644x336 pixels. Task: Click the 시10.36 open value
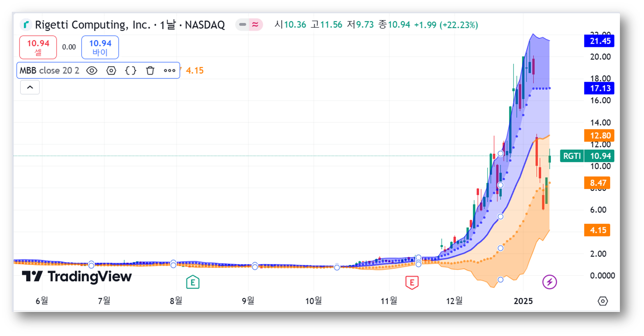[x=290, y=25]
